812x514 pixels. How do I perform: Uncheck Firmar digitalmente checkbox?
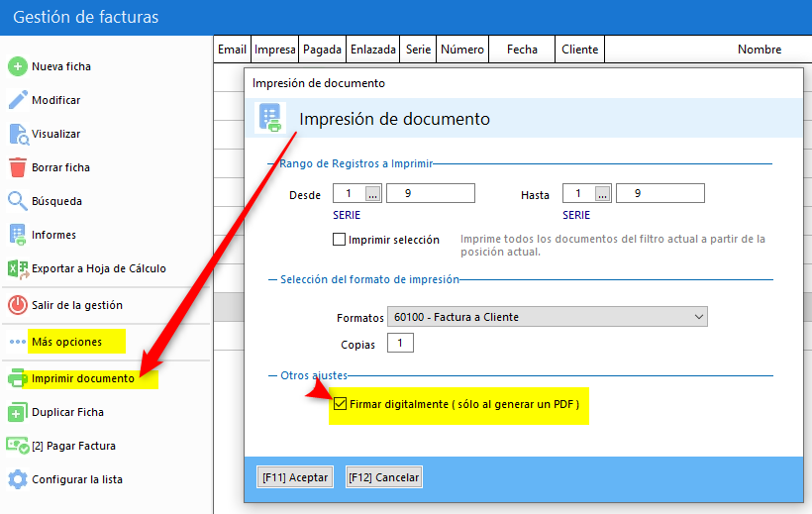(341, 404)
